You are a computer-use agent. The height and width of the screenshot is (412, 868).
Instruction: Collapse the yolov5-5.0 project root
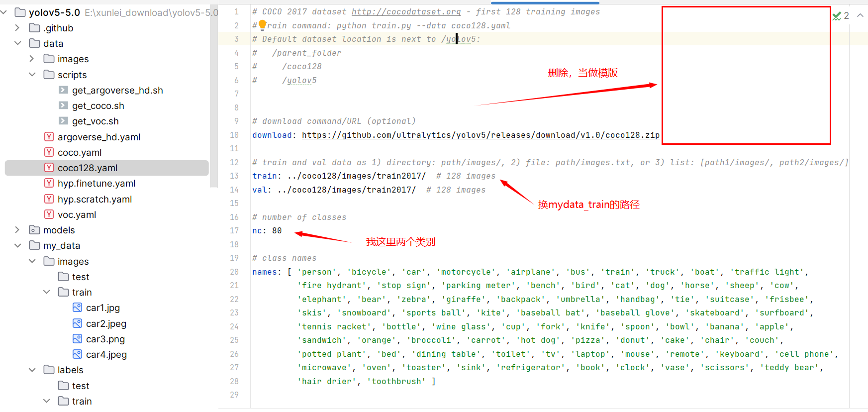coord(4,12)
